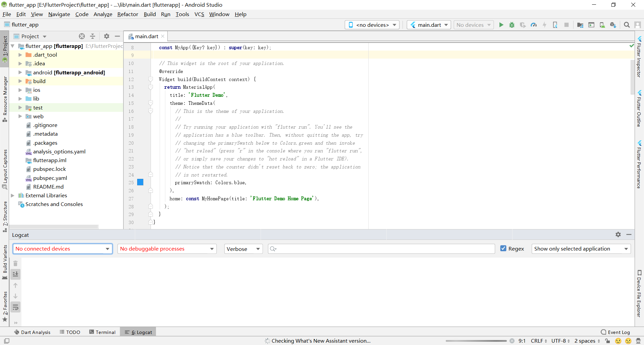
Task: Click the user profile icon in toolbar
Action: [638, 25]
